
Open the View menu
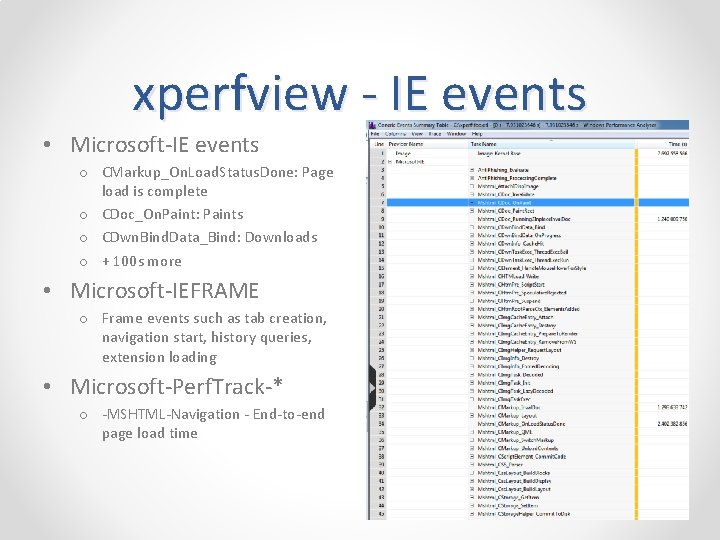[417, 134]
